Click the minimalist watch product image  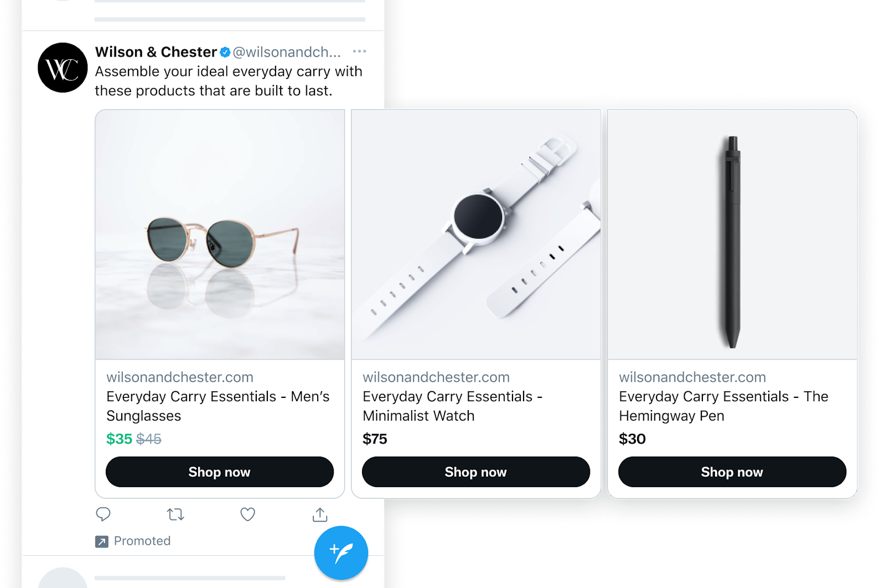(x=475, y=234)
